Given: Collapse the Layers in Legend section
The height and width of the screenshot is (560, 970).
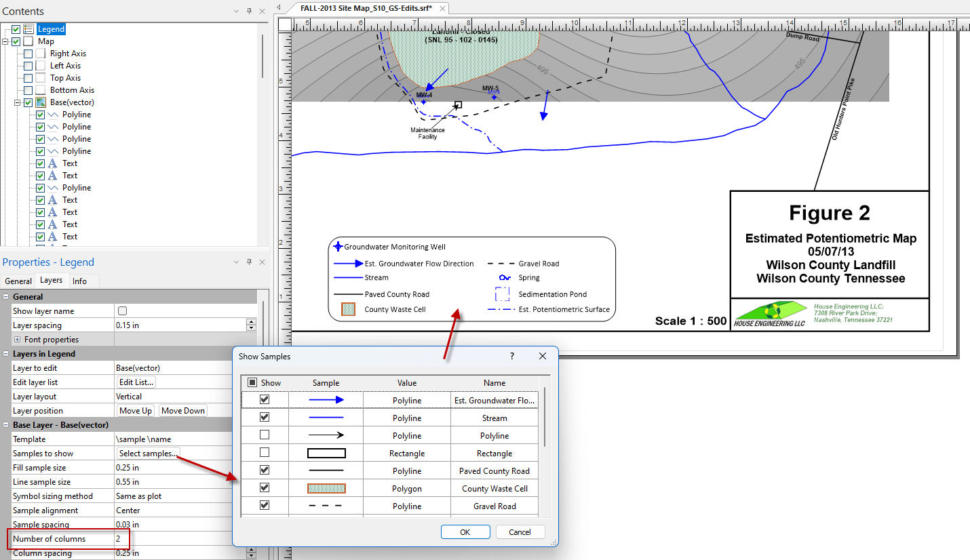Looking at the screenshot, I should point(6,354).
